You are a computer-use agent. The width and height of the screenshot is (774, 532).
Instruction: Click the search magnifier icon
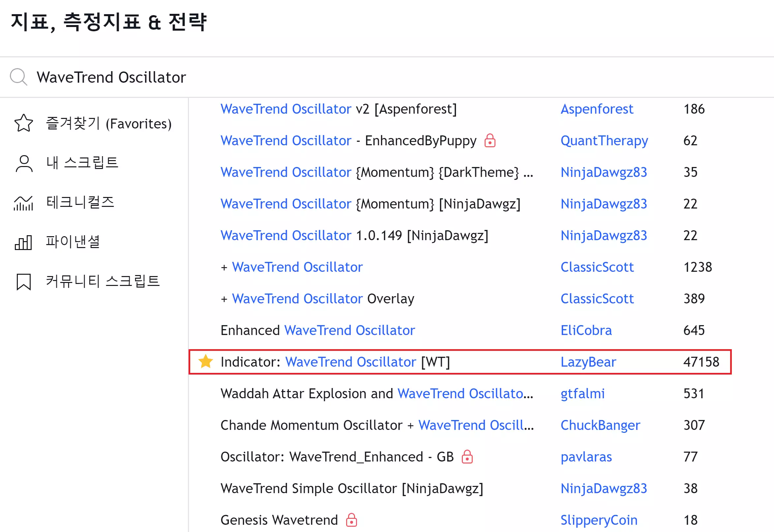(18, 77)
